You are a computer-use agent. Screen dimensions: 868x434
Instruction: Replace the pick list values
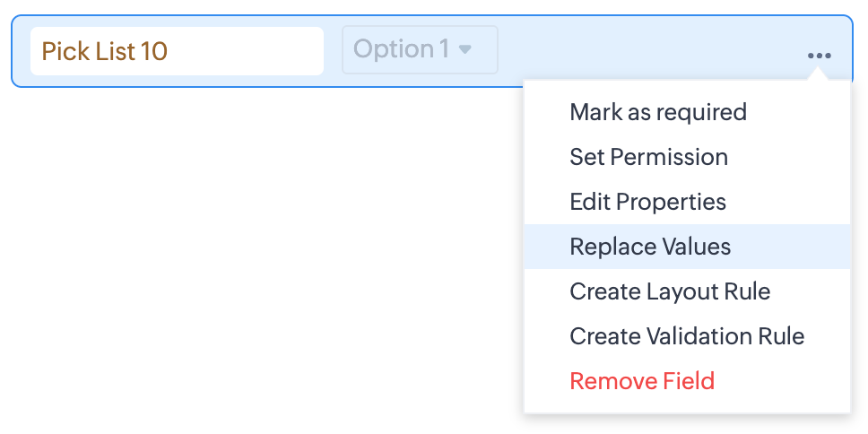pos(650,247)
